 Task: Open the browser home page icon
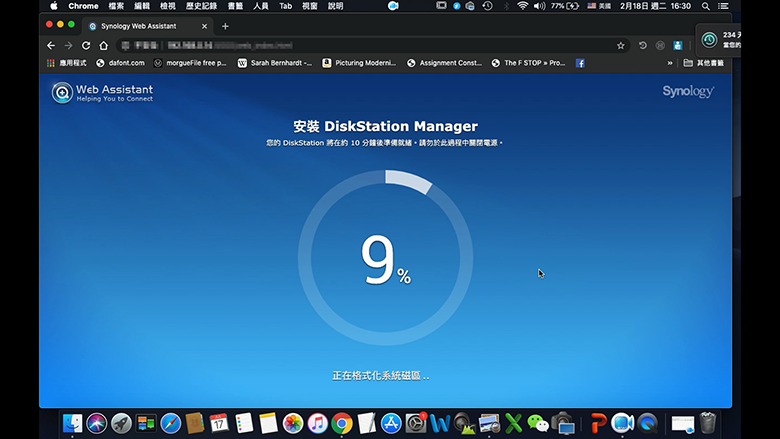point(103,45)
